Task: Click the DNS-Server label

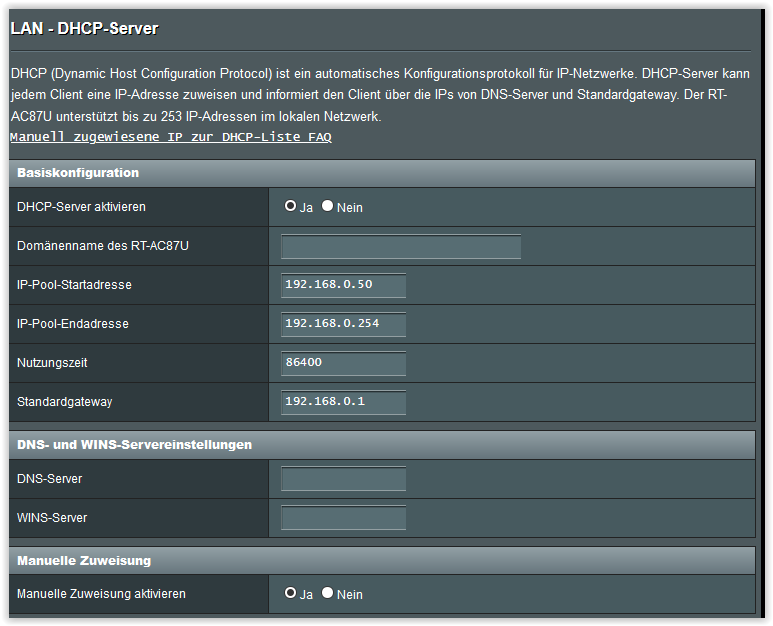Action: [x=49, y=478]
